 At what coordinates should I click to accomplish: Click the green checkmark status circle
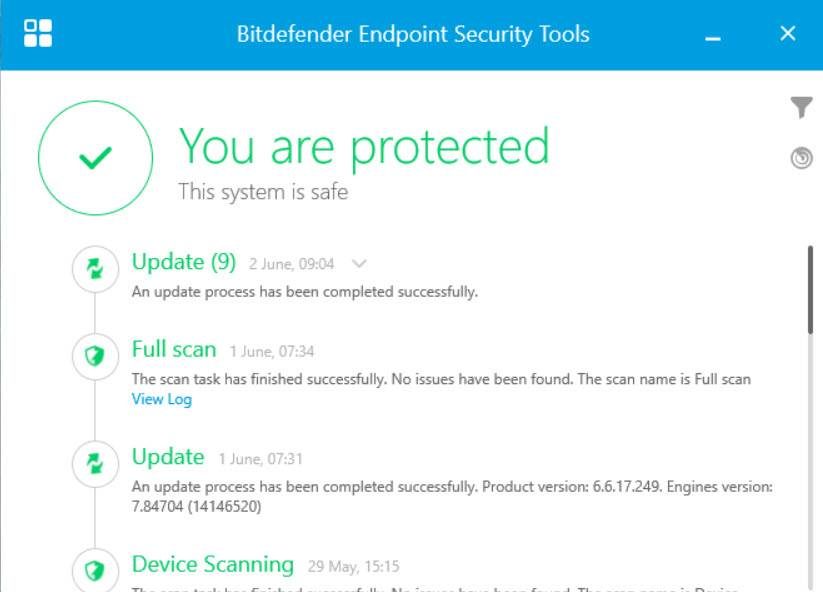[x=96, y=157]
